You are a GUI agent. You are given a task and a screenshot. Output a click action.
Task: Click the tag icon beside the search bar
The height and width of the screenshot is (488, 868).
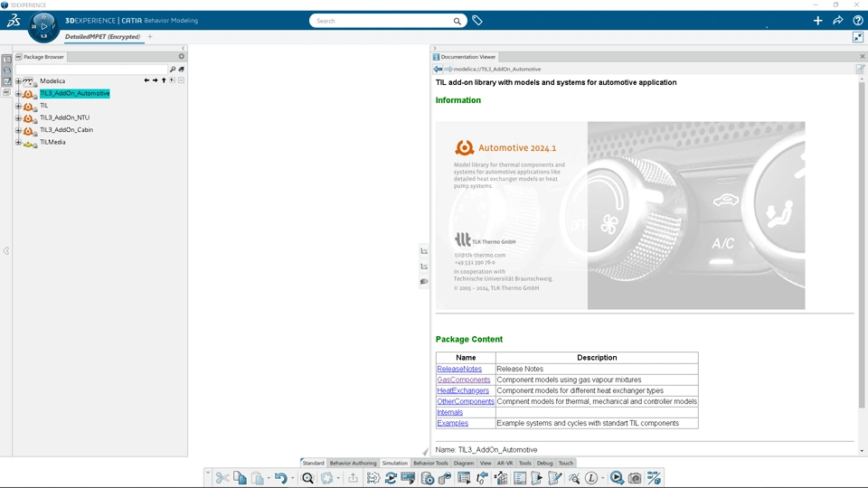[x=477, y=21]
